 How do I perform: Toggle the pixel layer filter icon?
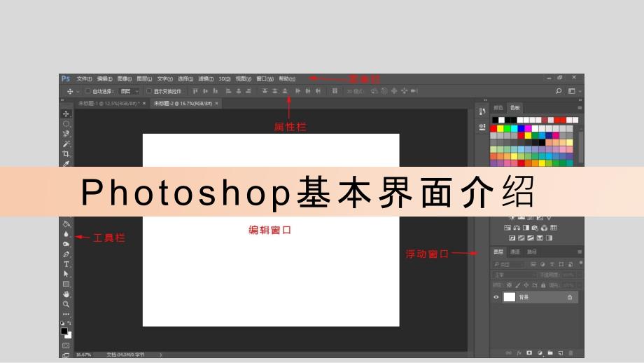[533, 264]
